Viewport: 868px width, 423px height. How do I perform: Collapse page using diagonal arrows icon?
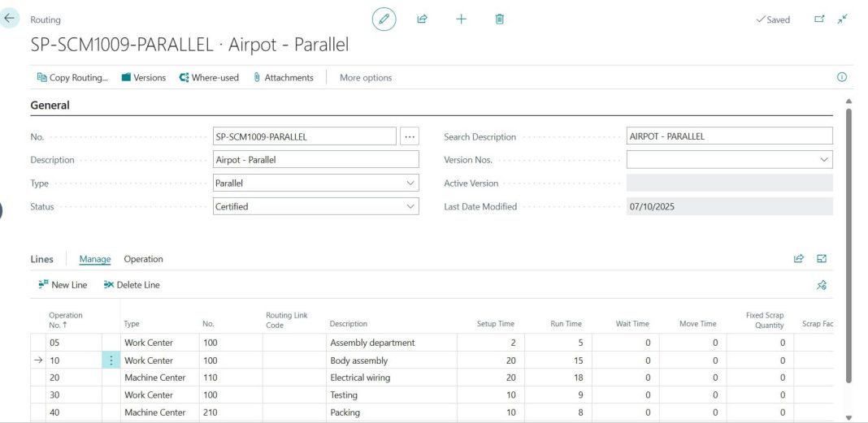pyautogui.click(x=843, y=19)
